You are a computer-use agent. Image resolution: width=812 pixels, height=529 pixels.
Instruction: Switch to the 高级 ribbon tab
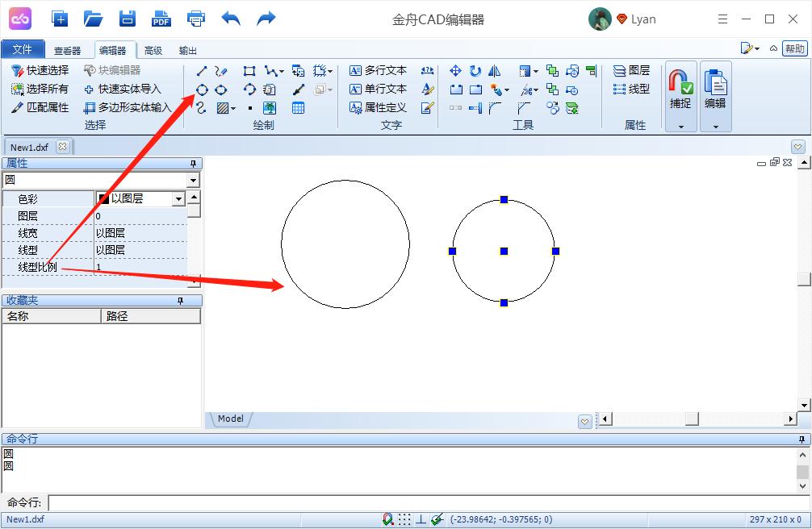(x=153, y=49)
